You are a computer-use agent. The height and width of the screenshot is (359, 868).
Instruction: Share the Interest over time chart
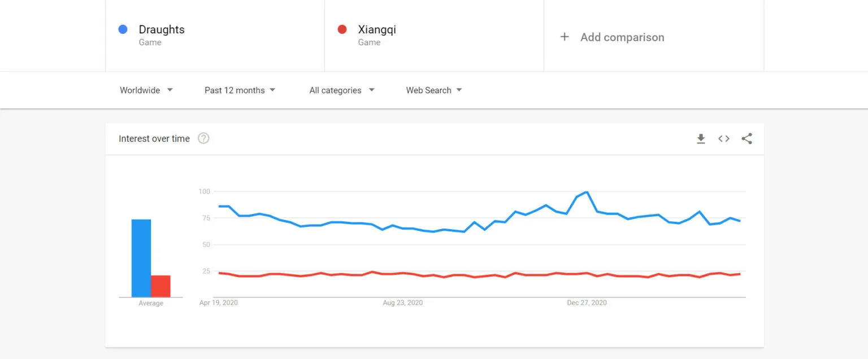click(747, 138)
